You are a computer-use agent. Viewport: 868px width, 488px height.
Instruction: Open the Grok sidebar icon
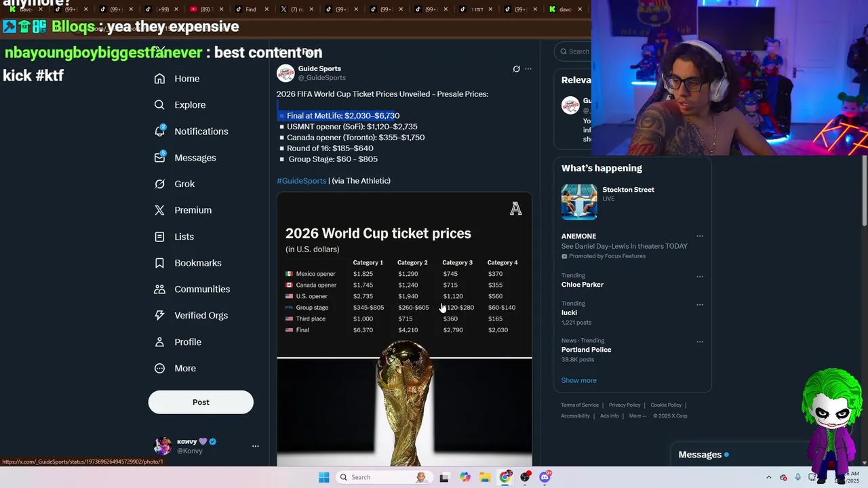(x=159, y=184)
